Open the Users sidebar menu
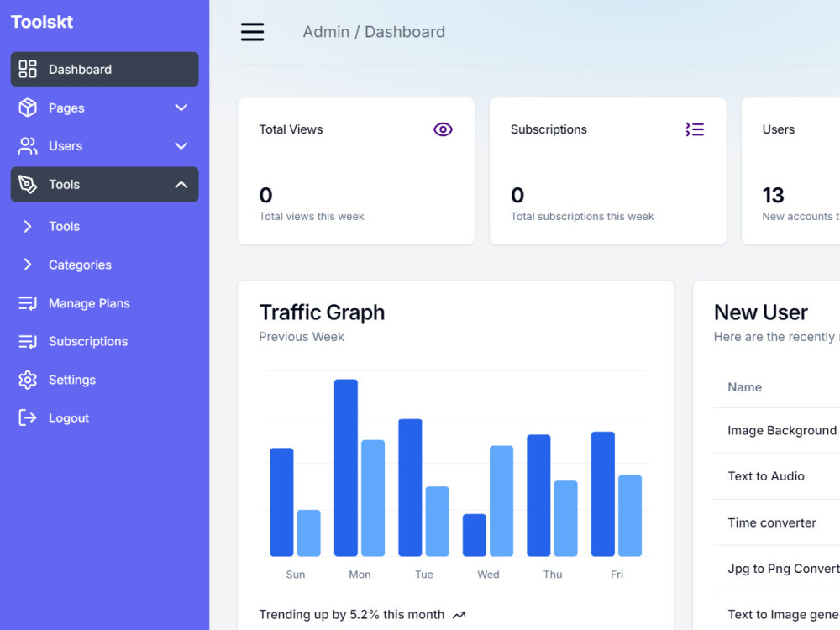 pos(104,145)
